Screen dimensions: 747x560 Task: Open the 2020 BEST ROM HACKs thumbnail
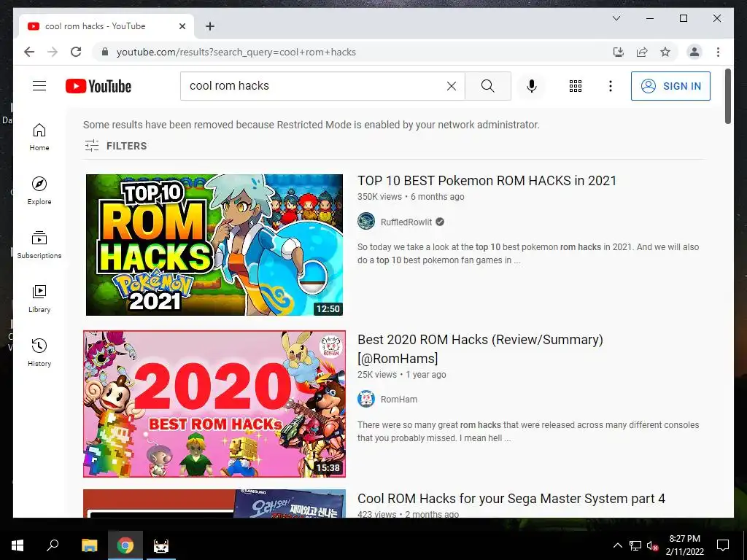click(x=214, y=404)
